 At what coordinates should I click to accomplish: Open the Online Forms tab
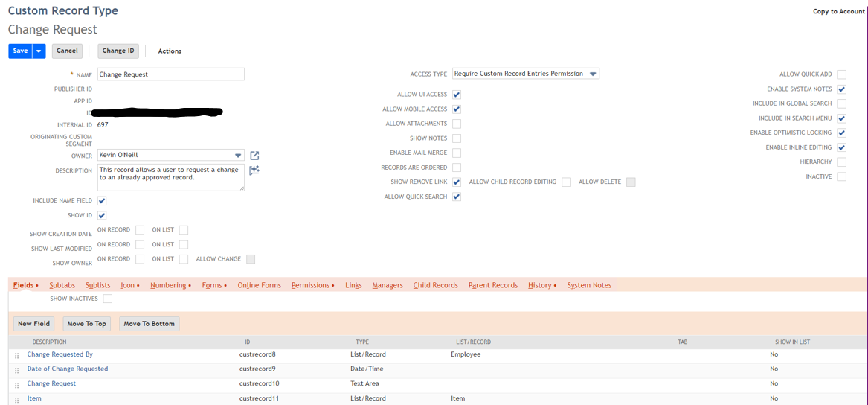tap(259, 285)
